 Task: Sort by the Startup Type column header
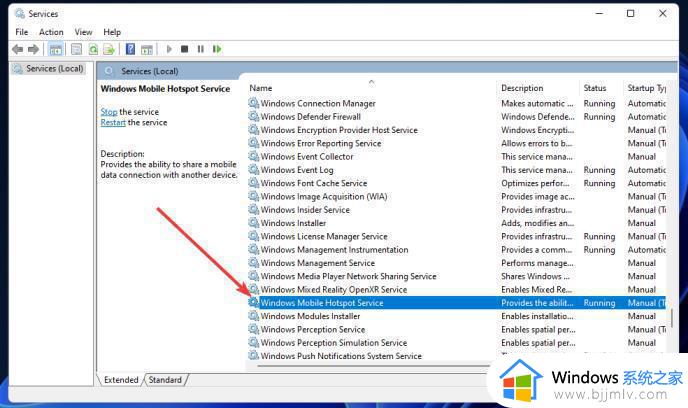[x=646, y=88]
